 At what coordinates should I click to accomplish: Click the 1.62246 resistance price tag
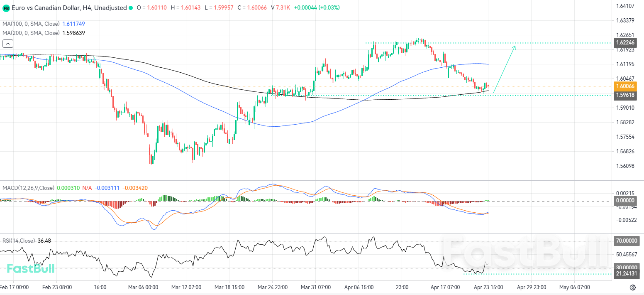(625, 43)
